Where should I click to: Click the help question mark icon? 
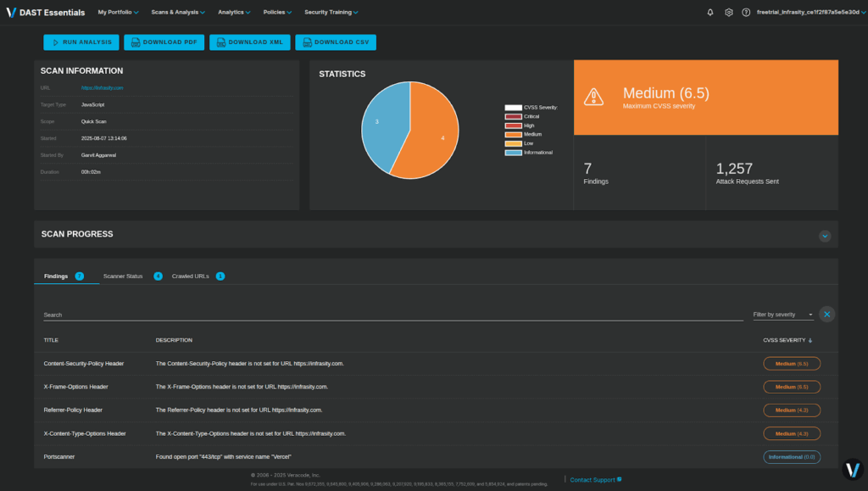pyautogui.click(x=746, y=13)
